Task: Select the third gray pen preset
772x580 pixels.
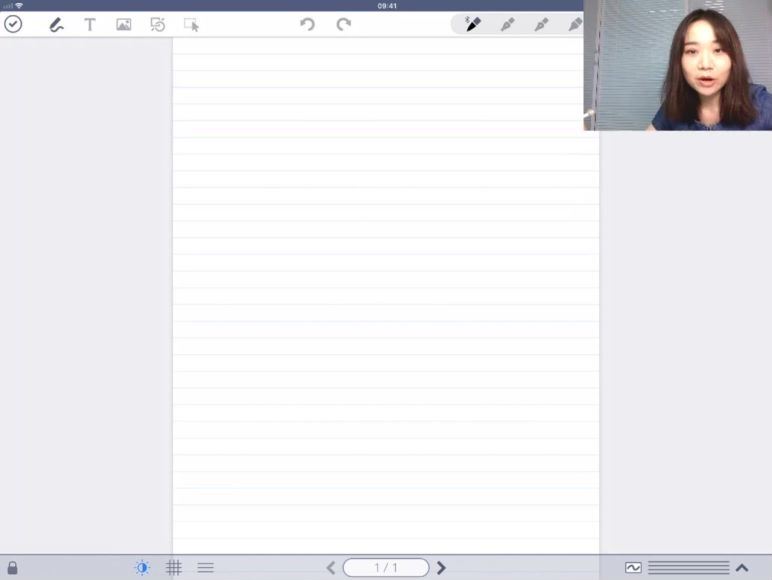Action: 541,24
